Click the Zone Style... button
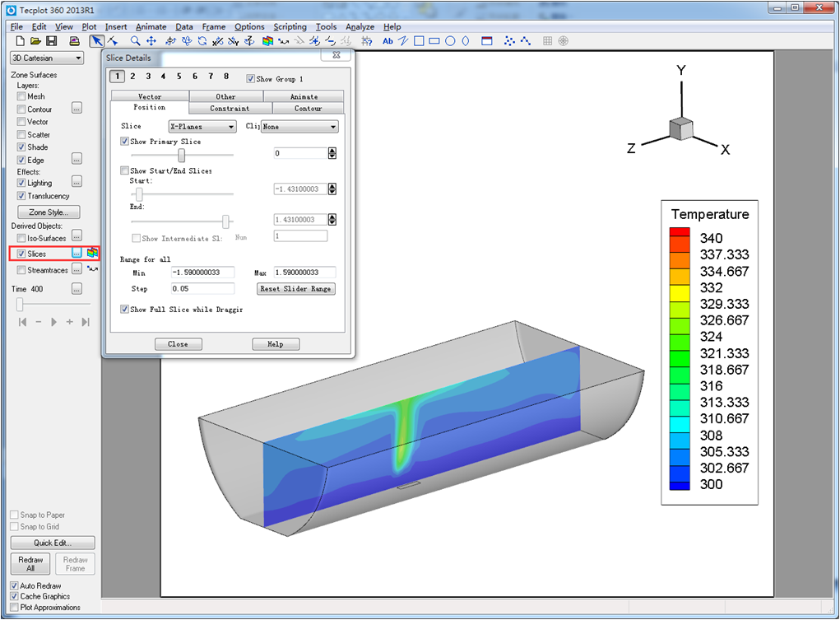This screenshot has width=840, height=620. (49, 212)
